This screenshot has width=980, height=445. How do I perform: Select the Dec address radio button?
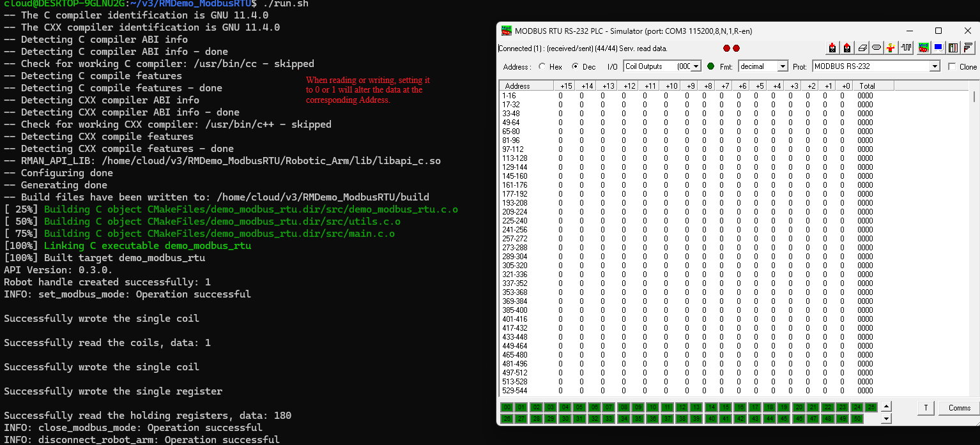[x=575, y=66]
